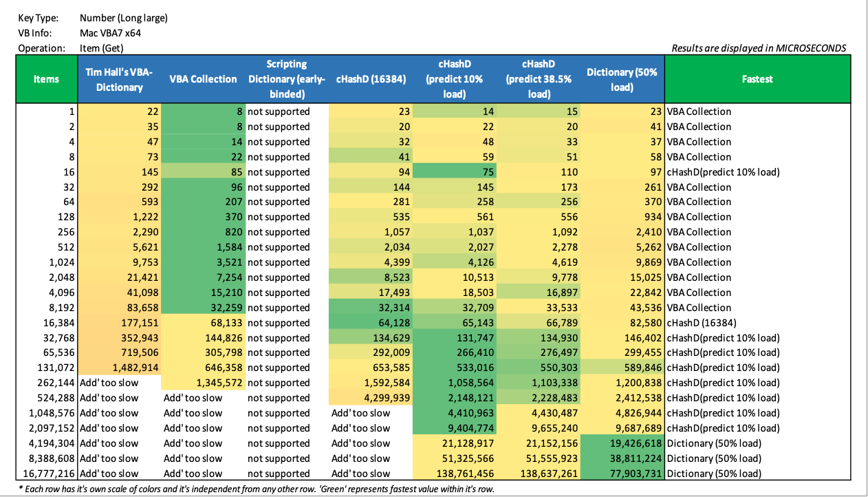Select the "Dictionary (50% load)" column header

coord(622,79)
